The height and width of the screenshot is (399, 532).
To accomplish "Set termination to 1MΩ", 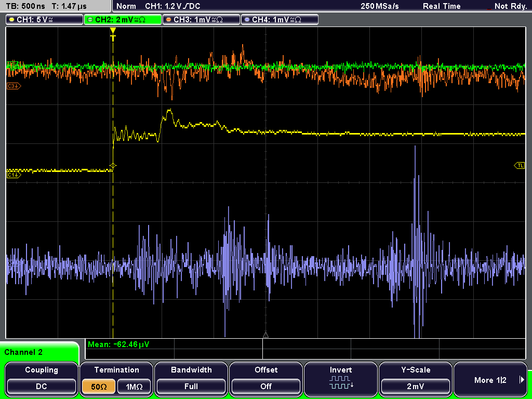I will [x=134, y=386].
